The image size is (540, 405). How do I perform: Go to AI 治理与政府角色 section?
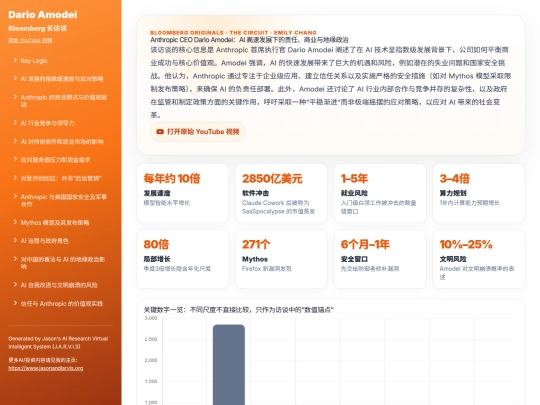pos(44,241)
